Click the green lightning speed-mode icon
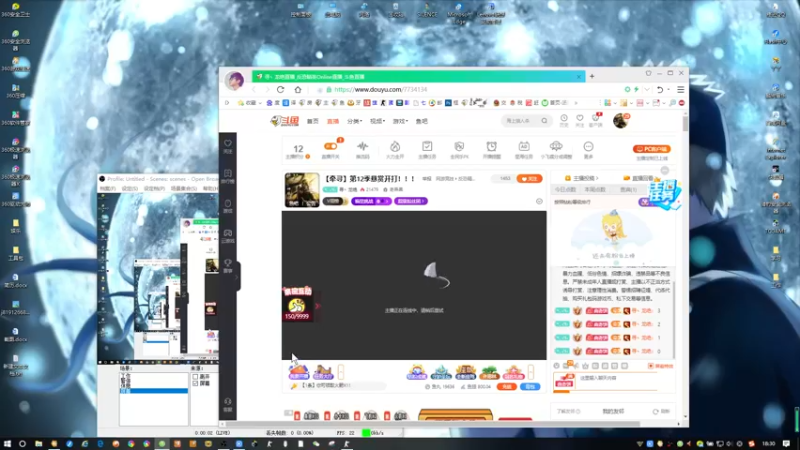The width and height of the screenshot is (800, 450). 636,89
